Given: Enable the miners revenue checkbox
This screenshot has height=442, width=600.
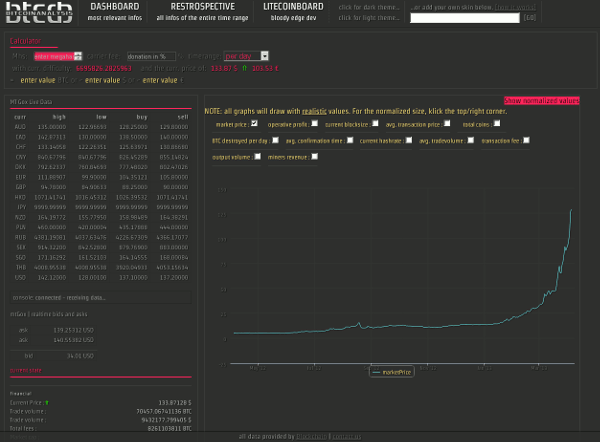Looking at the screenshot, I should click(315, 157).
